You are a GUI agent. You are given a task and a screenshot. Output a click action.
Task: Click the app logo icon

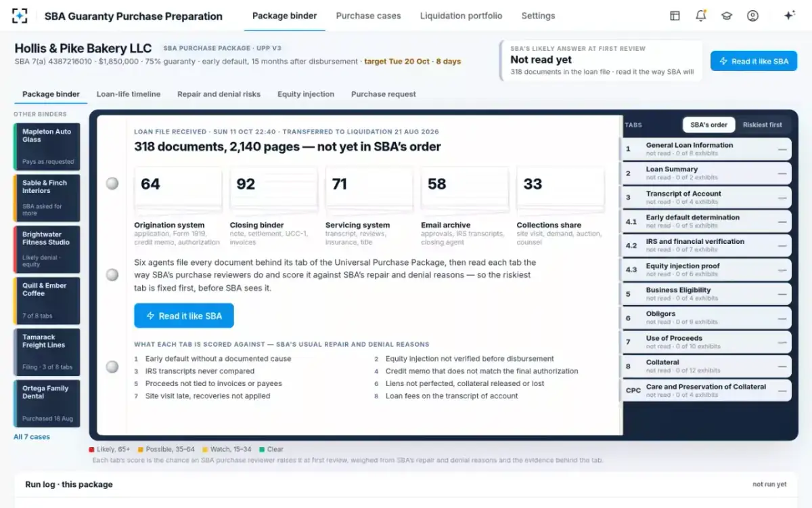[20, 16]
